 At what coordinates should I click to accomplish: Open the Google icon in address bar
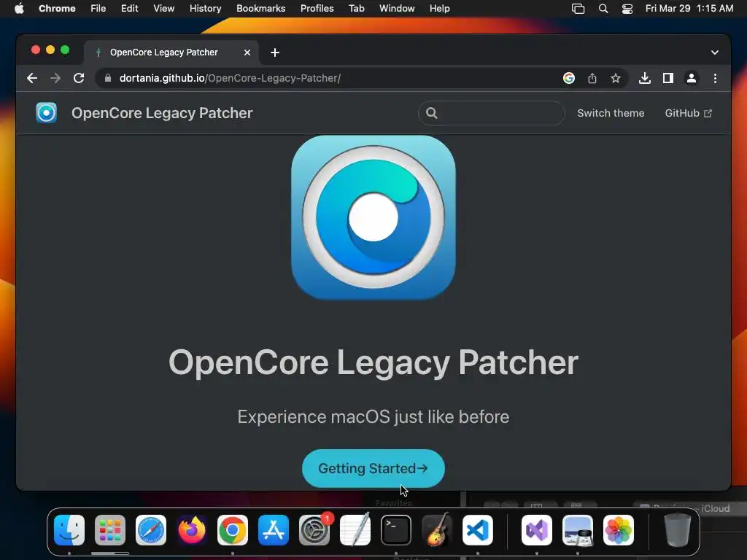569,78
